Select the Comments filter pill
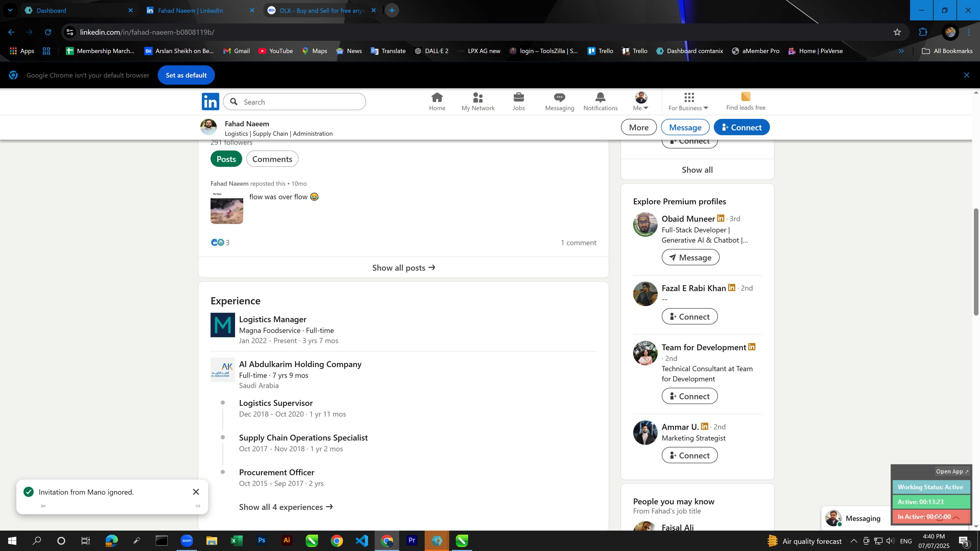Image resolution: width=980 pixels, height=551 pixels. click(272, 159)
